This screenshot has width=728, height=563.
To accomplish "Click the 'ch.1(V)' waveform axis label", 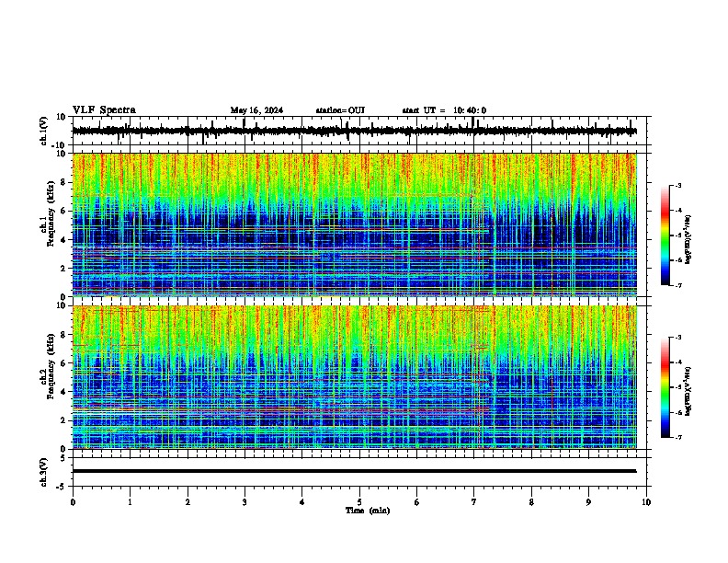I will (x=44, y=131).
